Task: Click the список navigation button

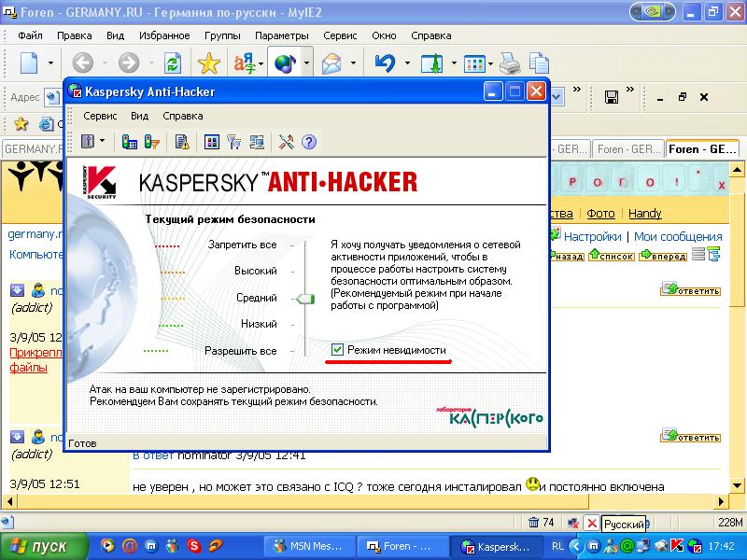Action: [612, 256]
